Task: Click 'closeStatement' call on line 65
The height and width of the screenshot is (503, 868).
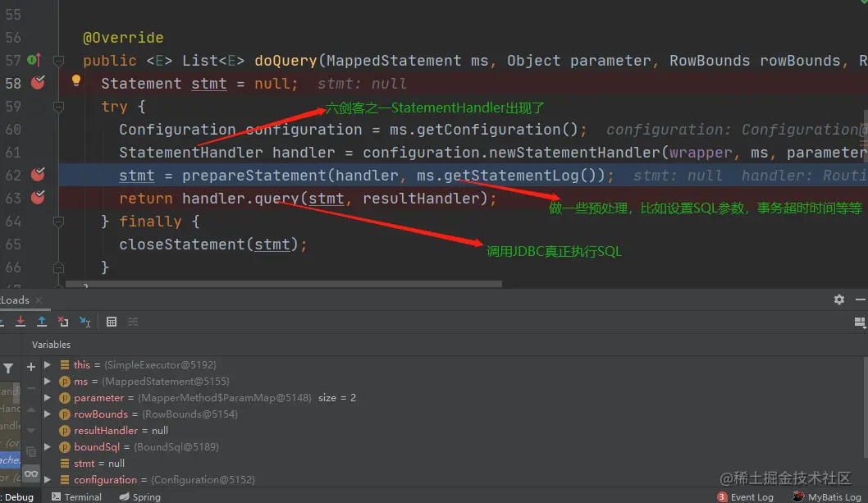Action: 181,245
